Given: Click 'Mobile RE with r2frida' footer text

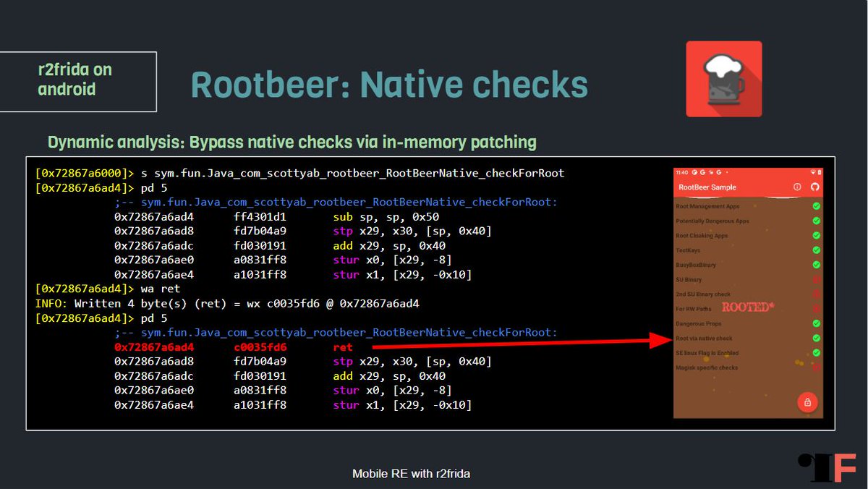Looking at the screenshot, I should tap(411, 474).
